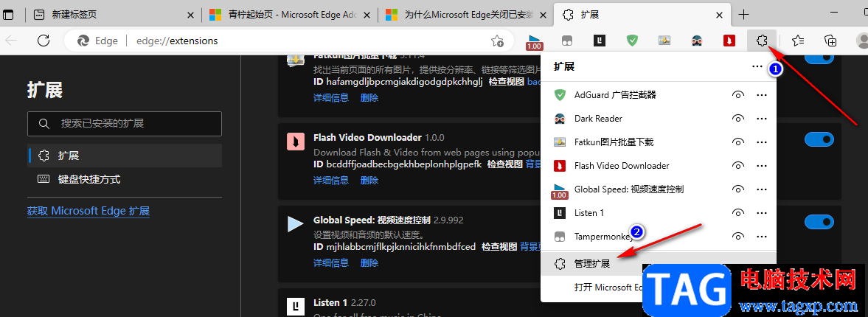
Task: Hide Global Speed from toolbar
Action: (737, 189)
